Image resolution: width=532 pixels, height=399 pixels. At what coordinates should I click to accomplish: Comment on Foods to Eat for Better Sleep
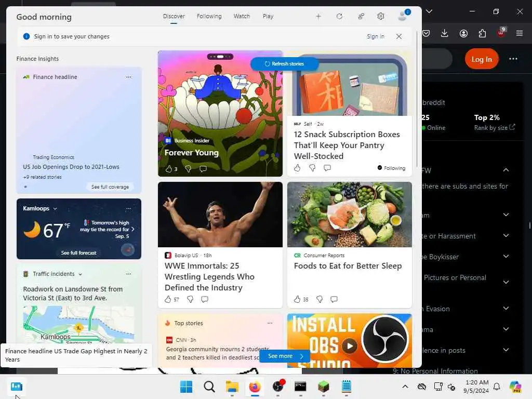pos(334,299)
